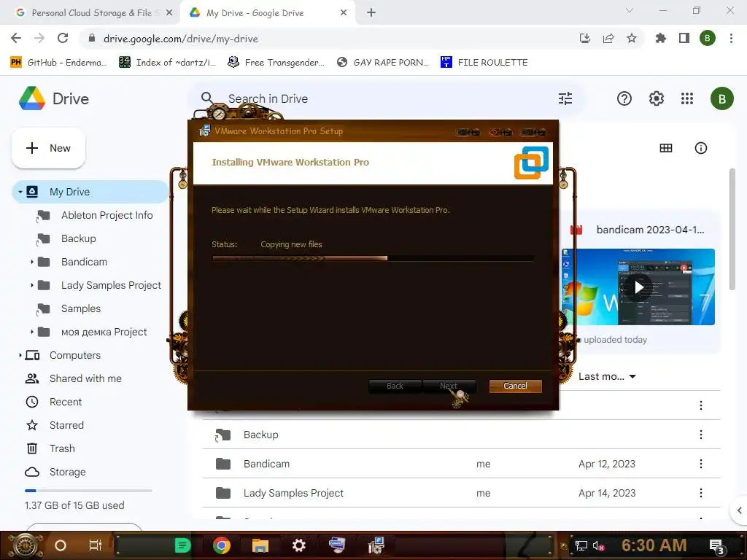Image resolution: width=747 pixels, height=560 pixels.
Task: Select the My Drive - Google Drive tab
Action: (268, 13)
